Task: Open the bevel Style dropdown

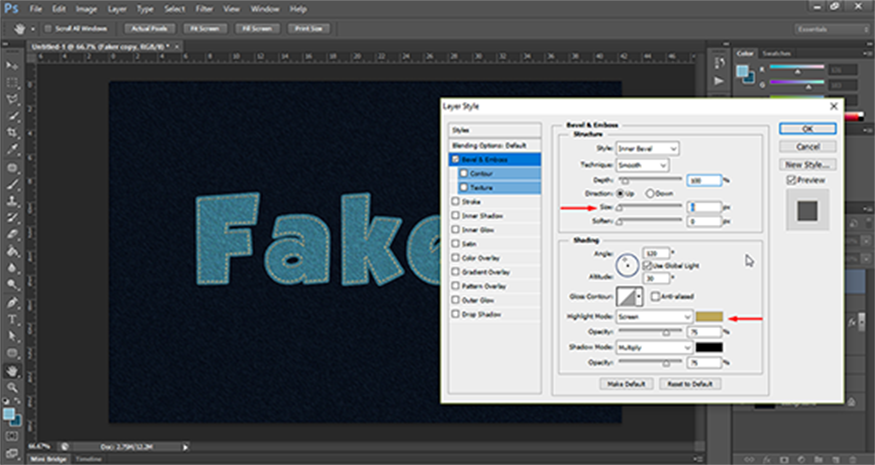Action: [647, 149]
